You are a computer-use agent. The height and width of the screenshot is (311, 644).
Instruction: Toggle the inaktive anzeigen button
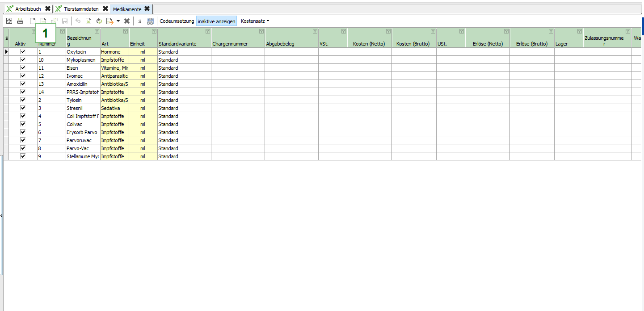(216, 21)
